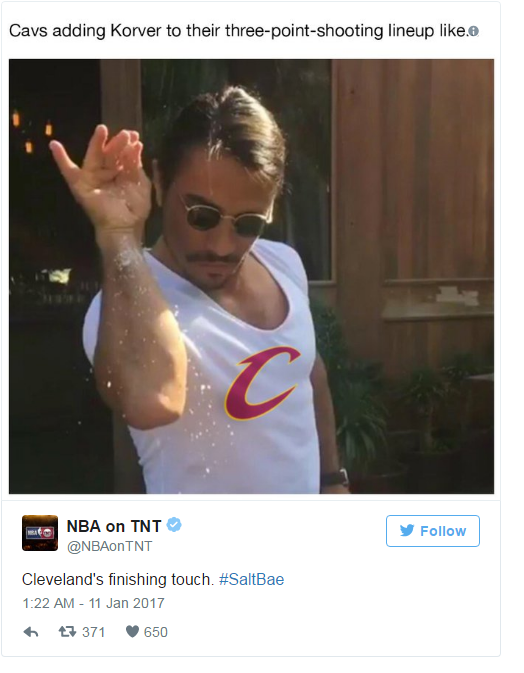Image resolution: width=524 pixels, height=673 pixels.
Task: Open the #SaltBae hashtag link
Action: 251,579
